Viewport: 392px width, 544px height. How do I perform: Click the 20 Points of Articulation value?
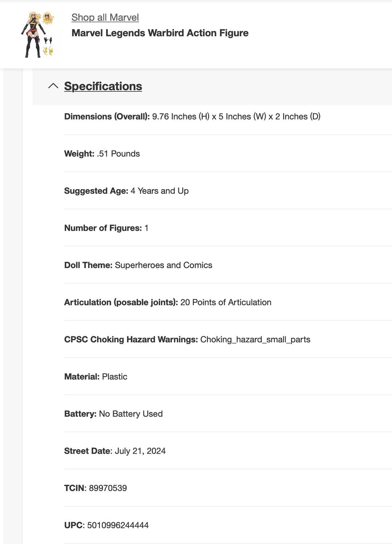pos(226,302)
